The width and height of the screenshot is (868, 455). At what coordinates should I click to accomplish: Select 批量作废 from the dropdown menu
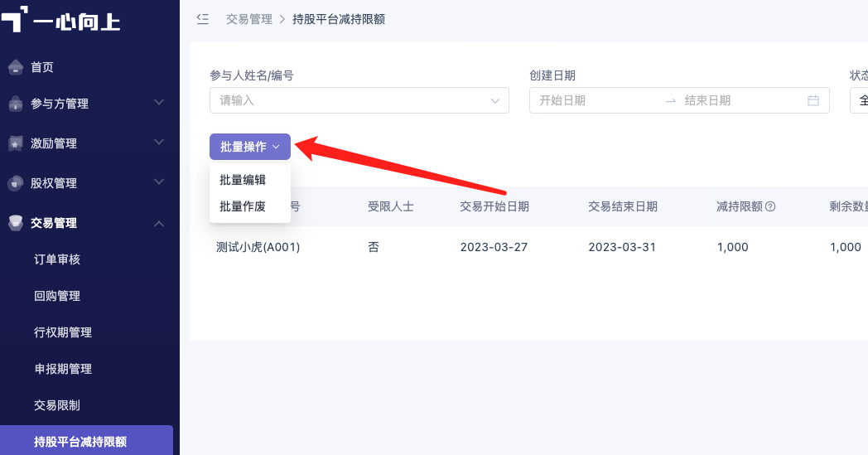243,206
